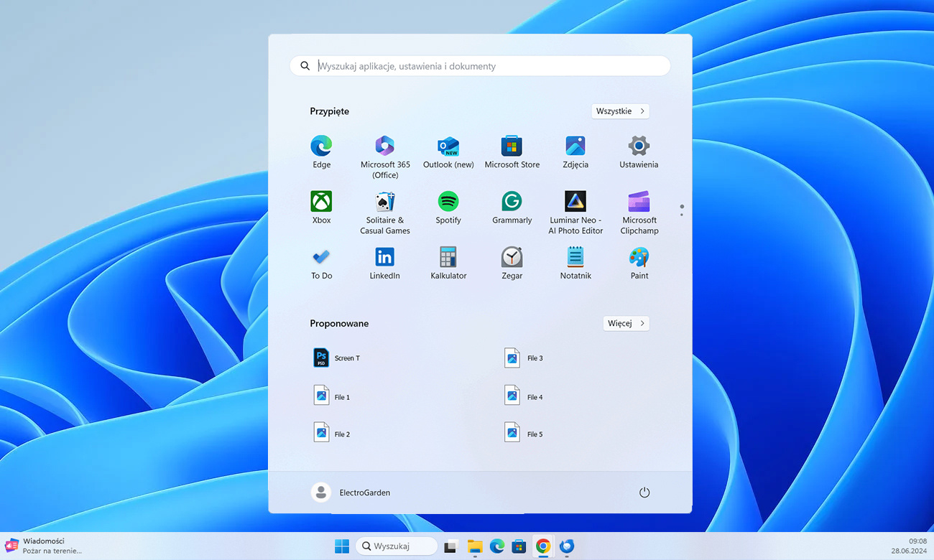The width and height of the screenshot is (934, 560).
Task: Open Wiadomości news widget
Action: 45,546
